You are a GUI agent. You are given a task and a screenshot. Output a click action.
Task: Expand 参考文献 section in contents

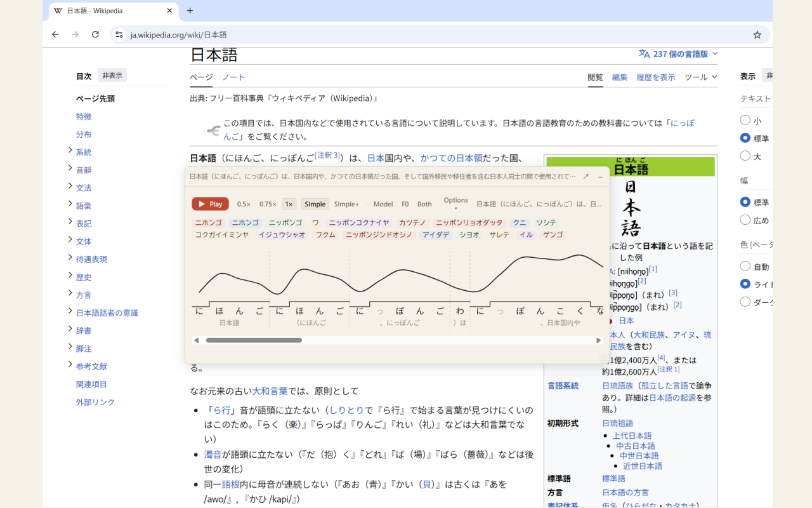point(70,364)
